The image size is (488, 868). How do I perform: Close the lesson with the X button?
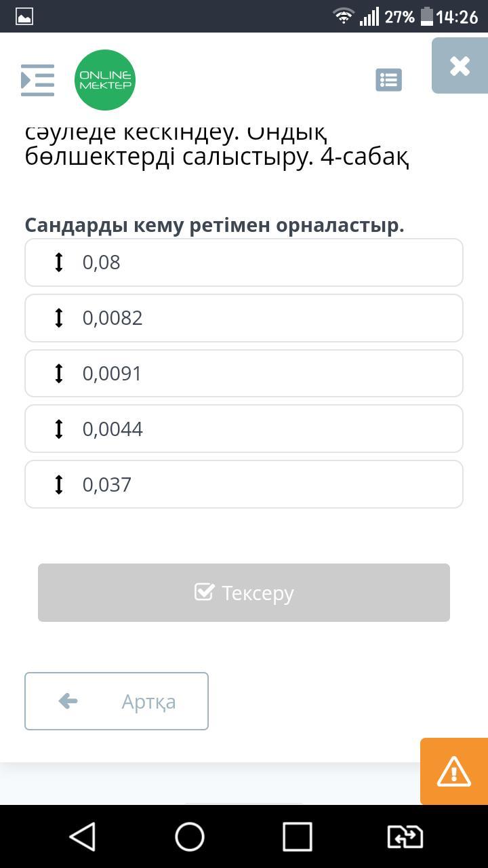coord(460,66)
